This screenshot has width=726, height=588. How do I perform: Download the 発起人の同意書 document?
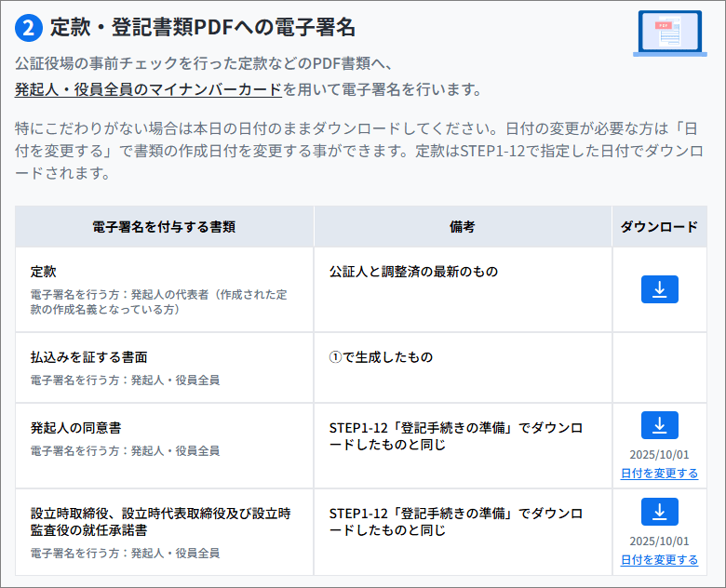[659, 425]
